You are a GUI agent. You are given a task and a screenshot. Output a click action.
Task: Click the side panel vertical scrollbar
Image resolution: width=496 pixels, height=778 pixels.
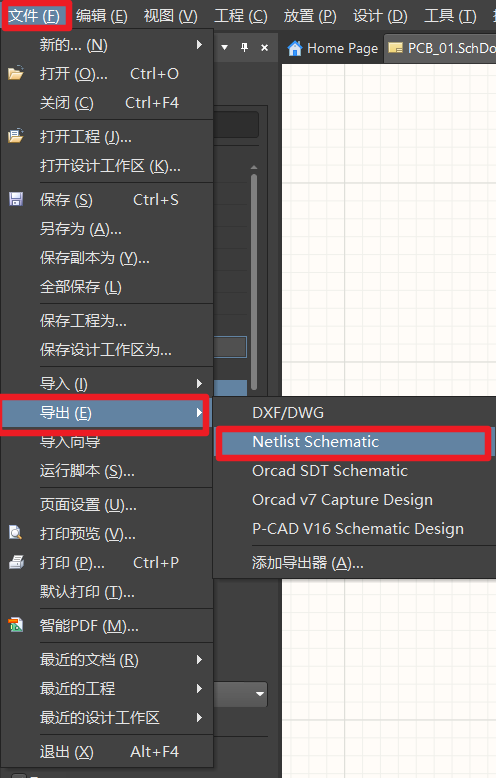click(254, 281)
